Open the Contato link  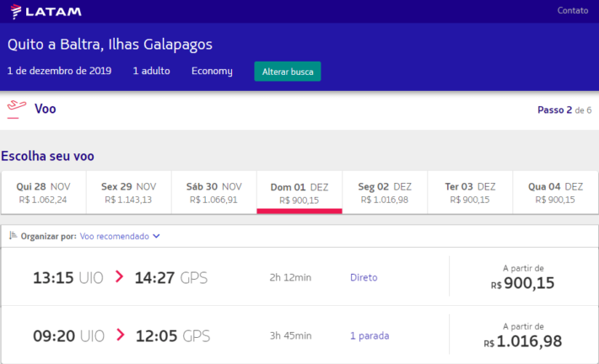[x=572, y=10]
